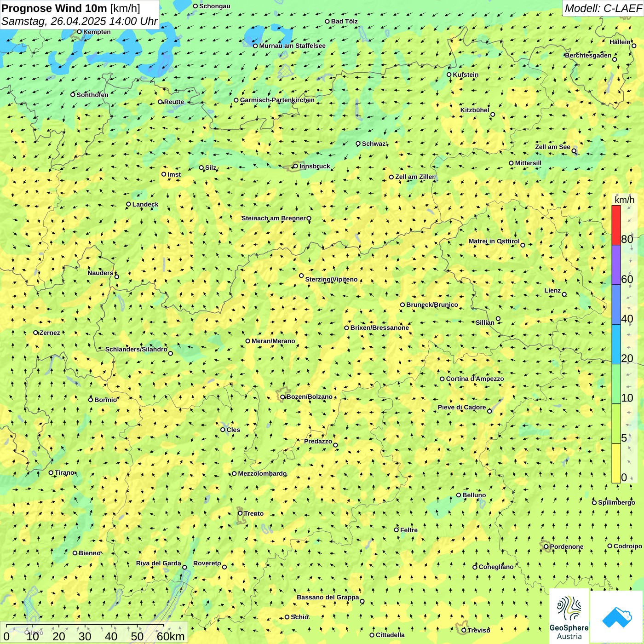
Task: Click the Bormio town label
Action: pyautogui.click(x=105, y=400)
